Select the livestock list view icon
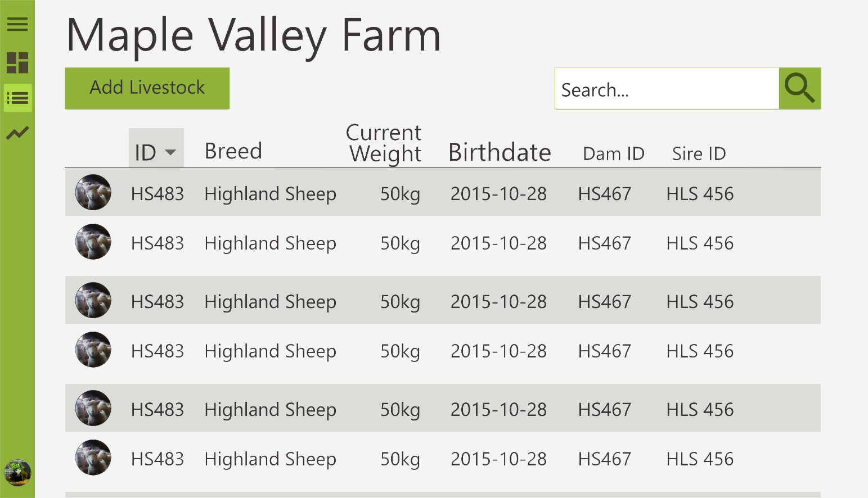Image resolution: width=868 pixels, height=498 pixels. click(x=17, y=98)
